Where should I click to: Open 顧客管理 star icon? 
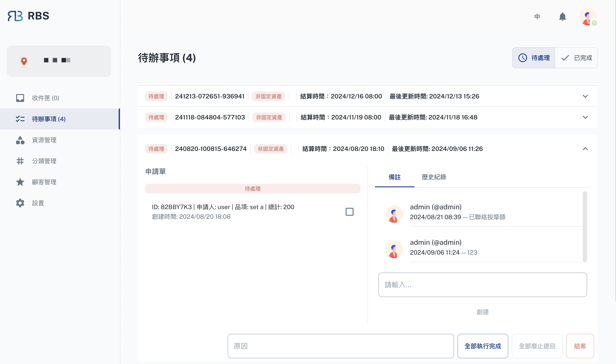[x=20, y=182]
